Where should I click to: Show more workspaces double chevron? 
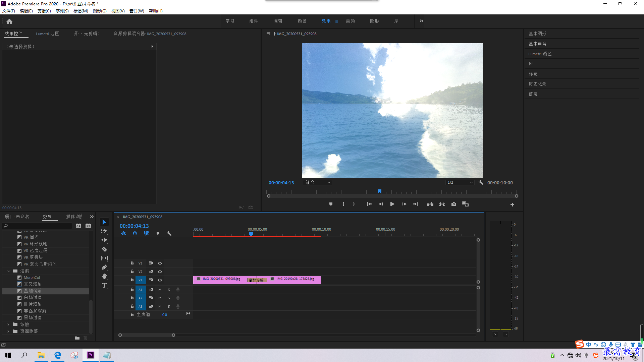[422, 21]
